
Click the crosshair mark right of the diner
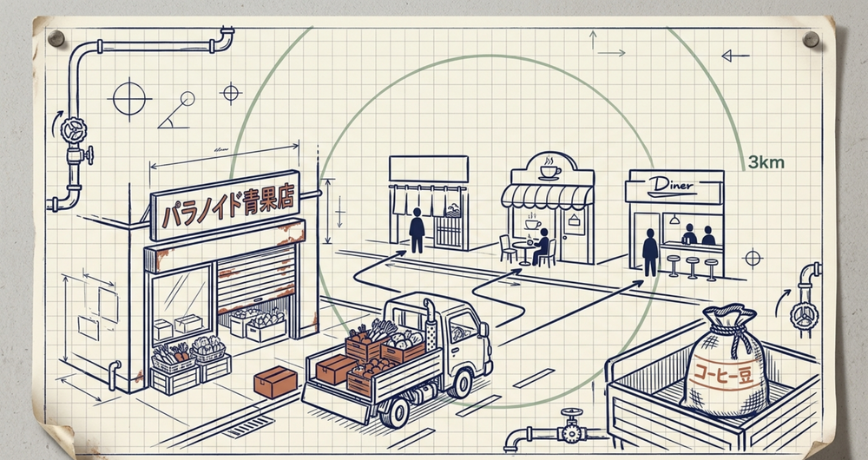tap(753, 258)
